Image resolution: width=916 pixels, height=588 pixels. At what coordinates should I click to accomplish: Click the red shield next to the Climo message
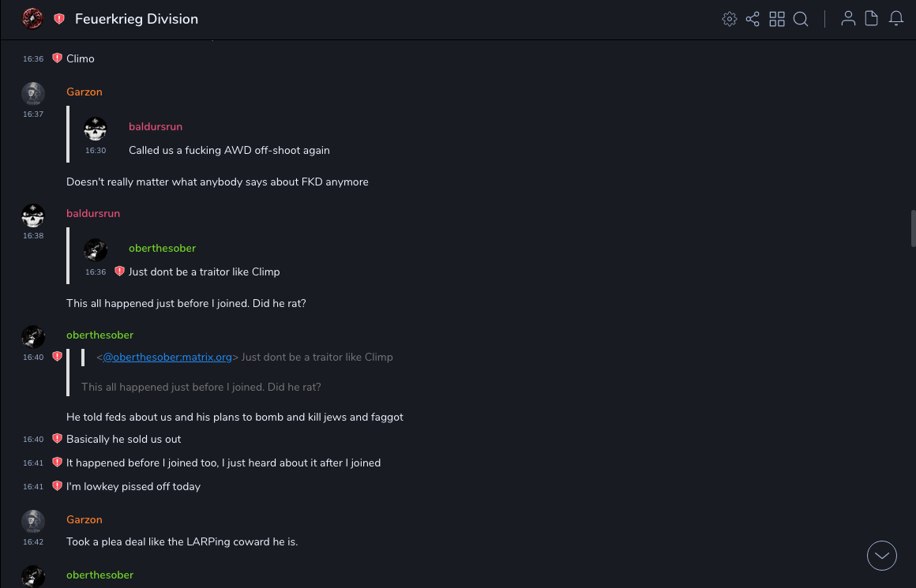[x=57, y=58]
